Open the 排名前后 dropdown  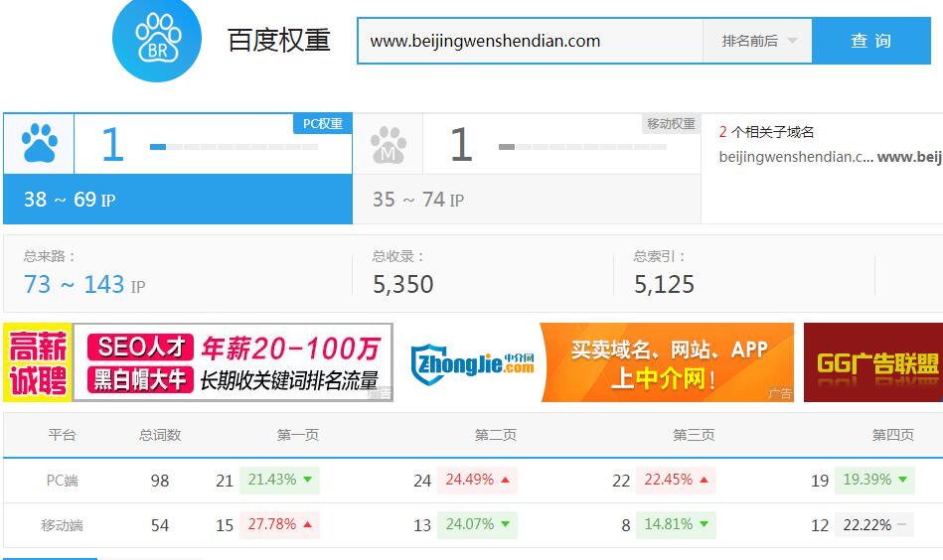[759, 41]
